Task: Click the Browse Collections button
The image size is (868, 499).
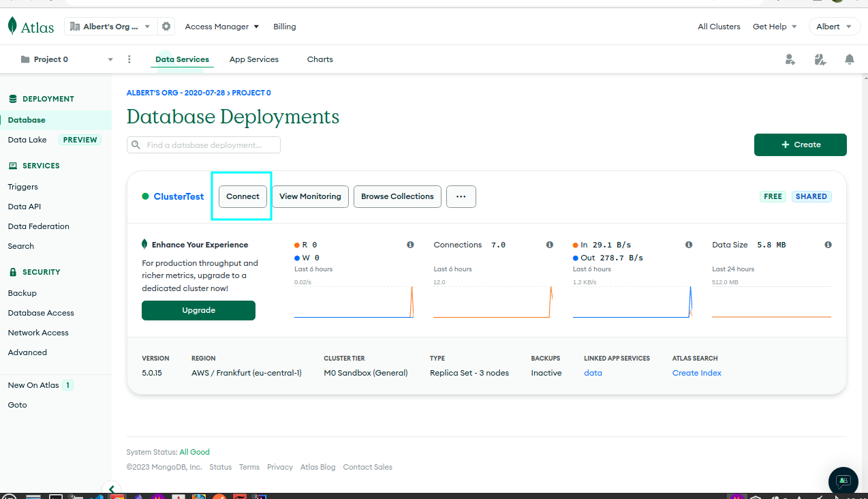Action: click(x=397, y=196)
